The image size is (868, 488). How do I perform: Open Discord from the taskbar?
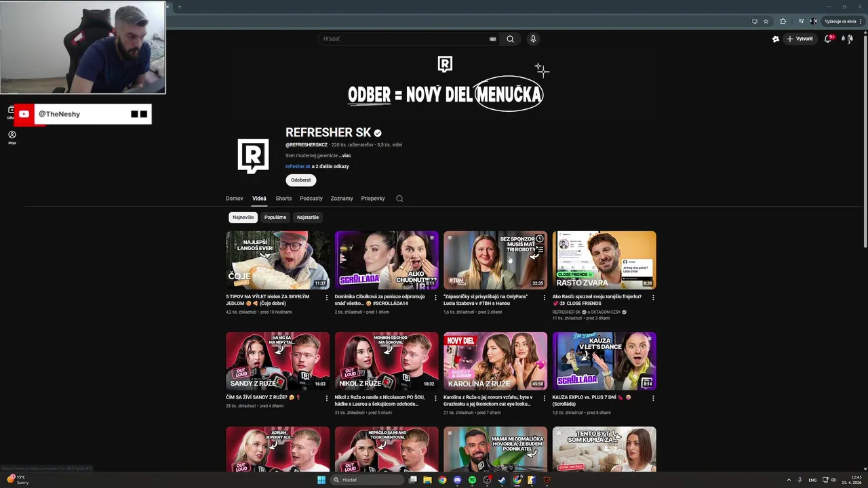click(457, 480)
